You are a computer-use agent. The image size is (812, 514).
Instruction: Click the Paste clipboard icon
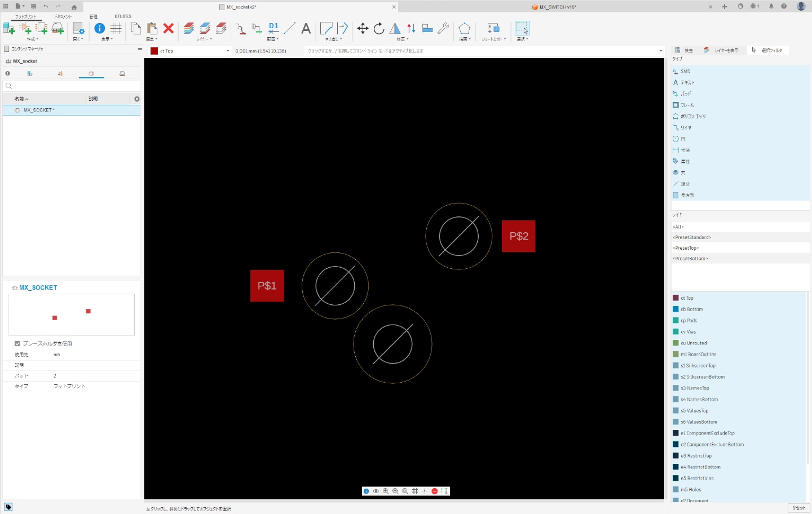tap(152, 28)
